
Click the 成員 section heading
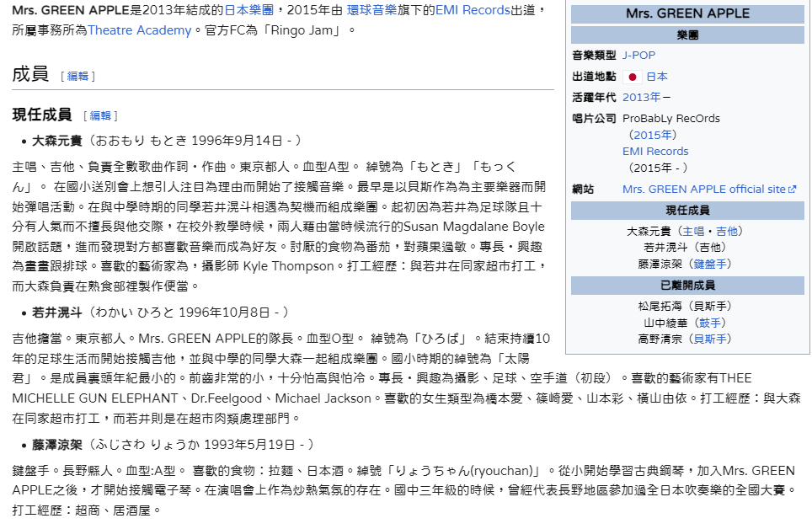coord(30,74)
